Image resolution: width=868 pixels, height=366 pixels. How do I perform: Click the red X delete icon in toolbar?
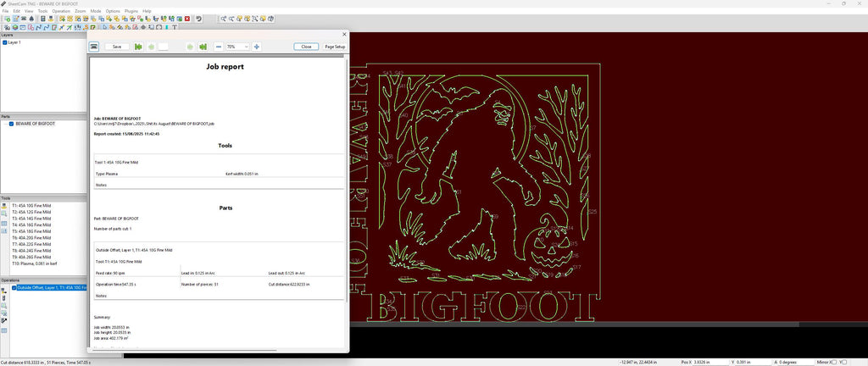coord(187,19)
